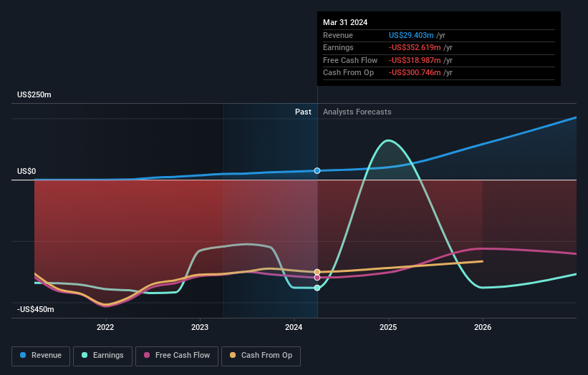Toggle the Cash From Op legend series
The height and width of the screenshot is (375, 588).
pyautogui.click(x=261, y=356)
